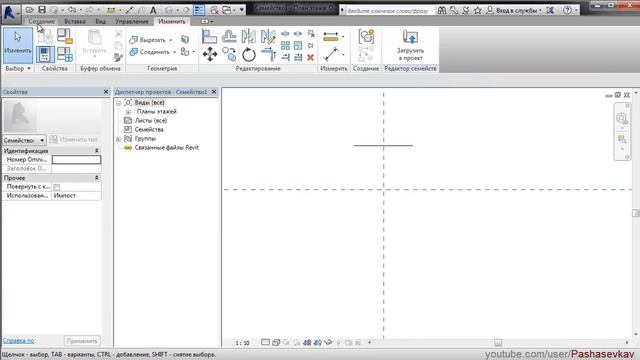Close the Свойства panel with X
Viewport: 640px width, 360px height.
[106, 92]
